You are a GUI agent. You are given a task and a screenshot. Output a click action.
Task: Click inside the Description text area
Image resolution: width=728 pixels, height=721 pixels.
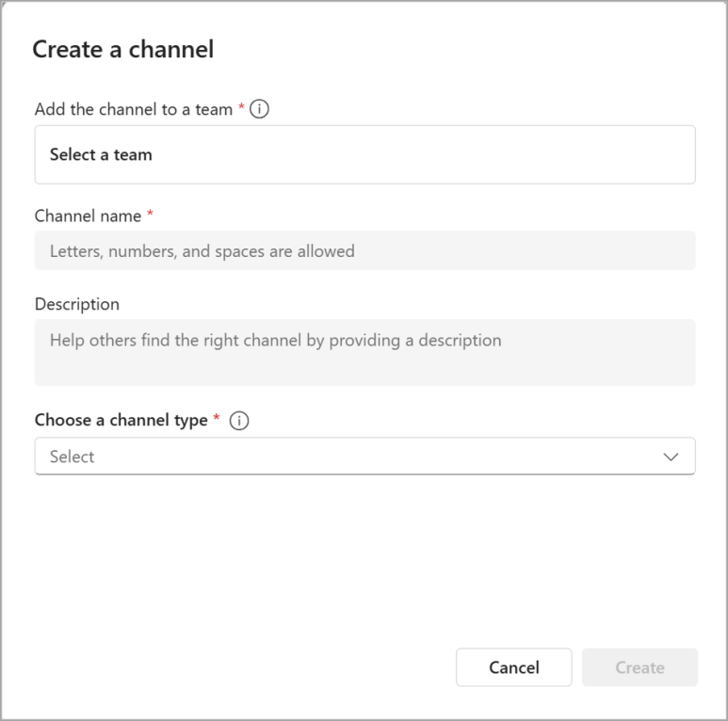pos(364,352)
